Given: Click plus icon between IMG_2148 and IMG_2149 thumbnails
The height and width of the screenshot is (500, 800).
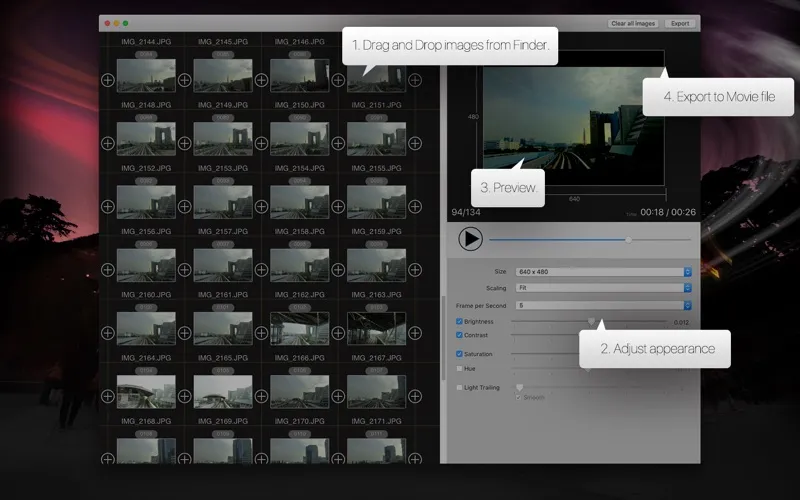Looking at the screenshot, I should [185, 143].
